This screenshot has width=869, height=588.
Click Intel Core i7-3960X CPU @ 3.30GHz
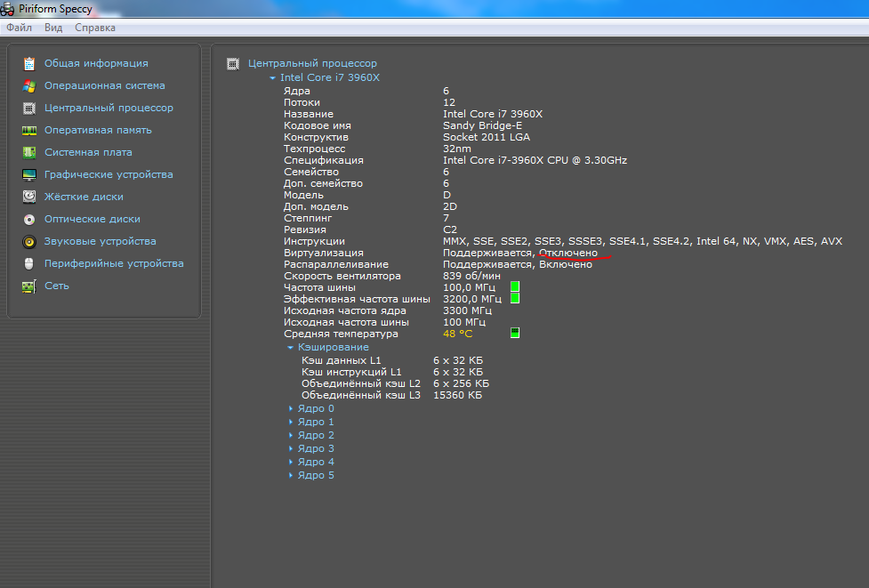point(535,160)
